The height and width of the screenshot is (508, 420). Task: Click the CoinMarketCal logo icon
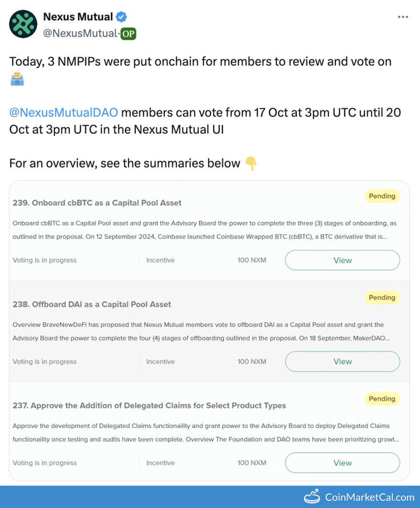pos(313,496)
